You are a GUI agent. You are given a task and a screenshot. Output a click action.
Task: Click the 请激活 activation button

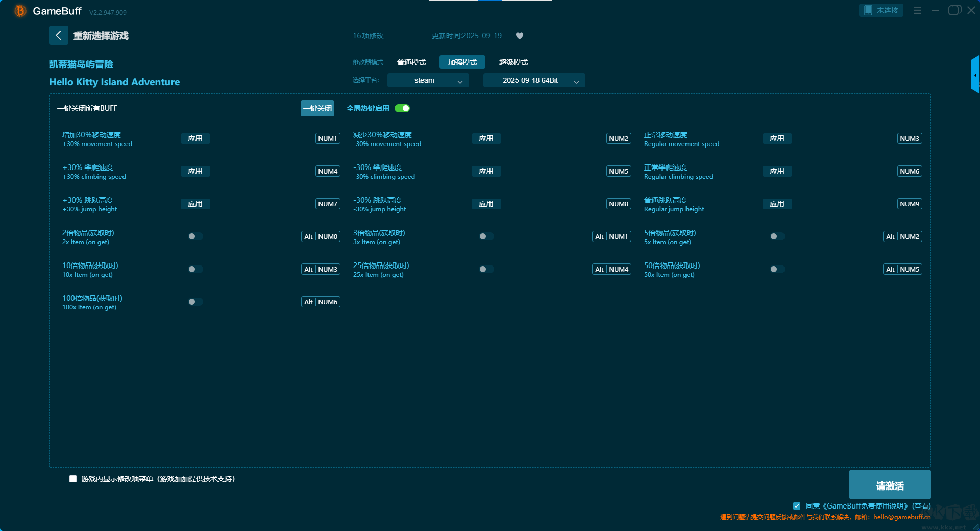coord(890,485)
